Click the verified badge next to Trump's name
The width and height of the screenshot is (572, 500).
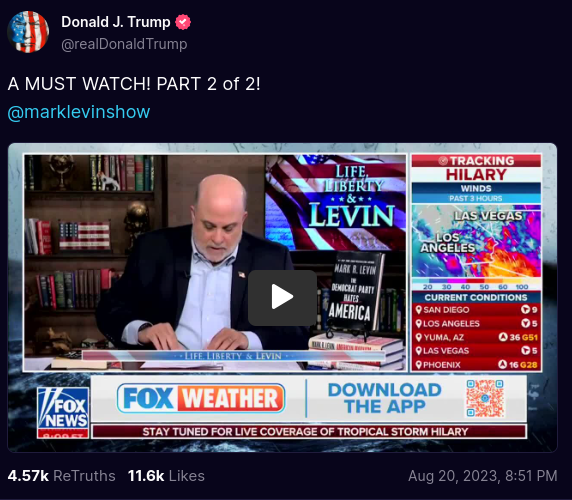click(x=183, y=22)
